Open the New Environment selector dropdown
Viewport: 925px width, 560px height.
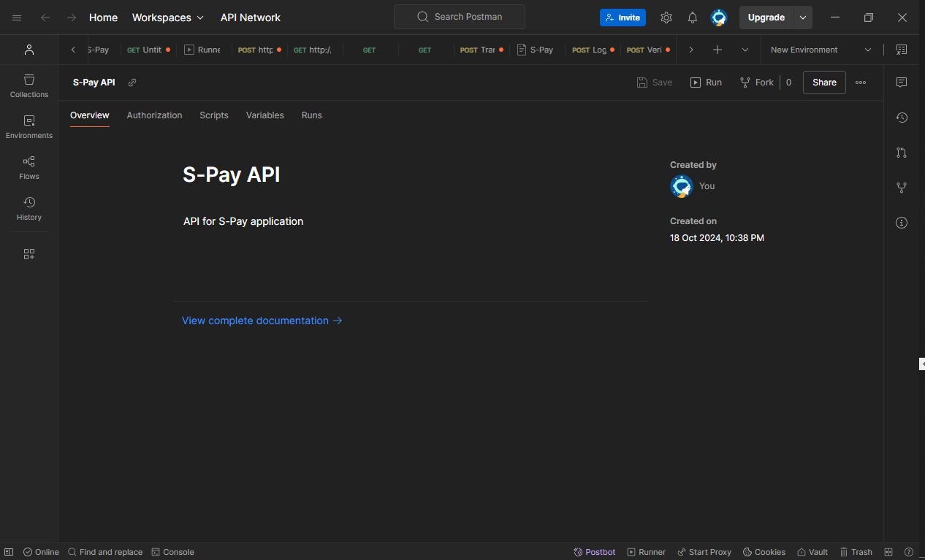821,50
